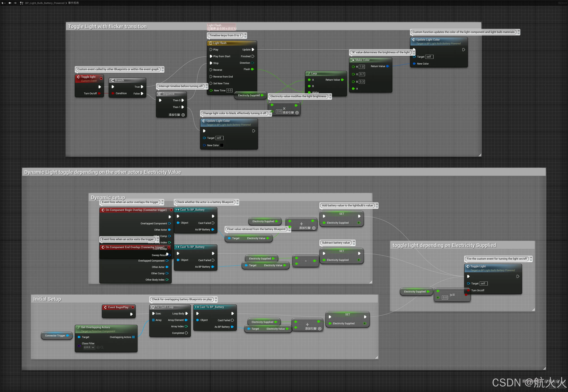This screenshot has height=392, width=568.
Task: Click the Light flash timeline node icon
Action: (210, 43)
